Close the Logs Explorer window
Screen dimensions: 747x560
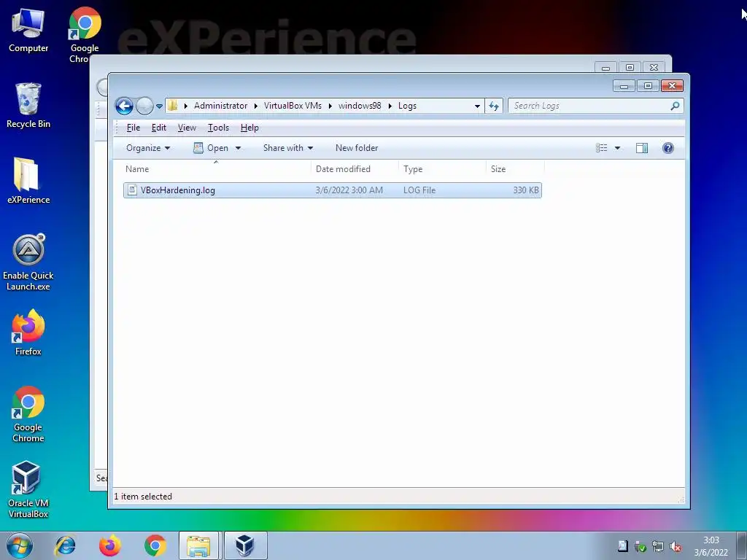coord(672,86)
